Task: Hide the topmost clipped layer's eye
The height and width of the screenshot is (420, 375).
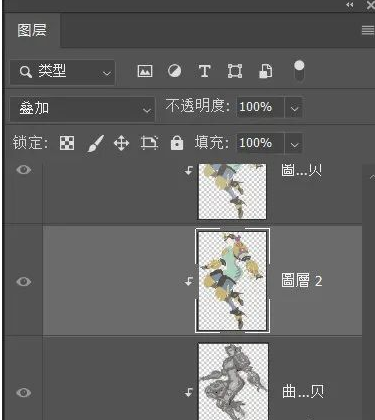Action: tap(23, 170)
